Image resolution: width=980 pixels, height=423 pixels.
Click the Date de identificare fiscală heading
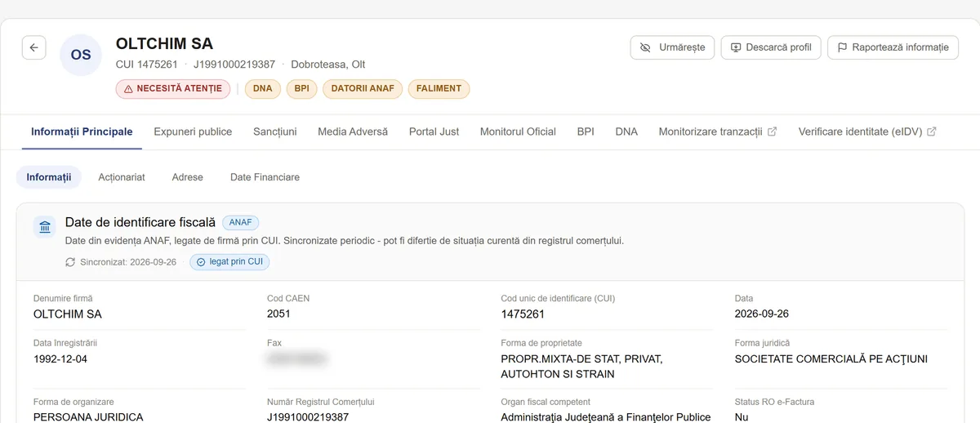point(140,222)
